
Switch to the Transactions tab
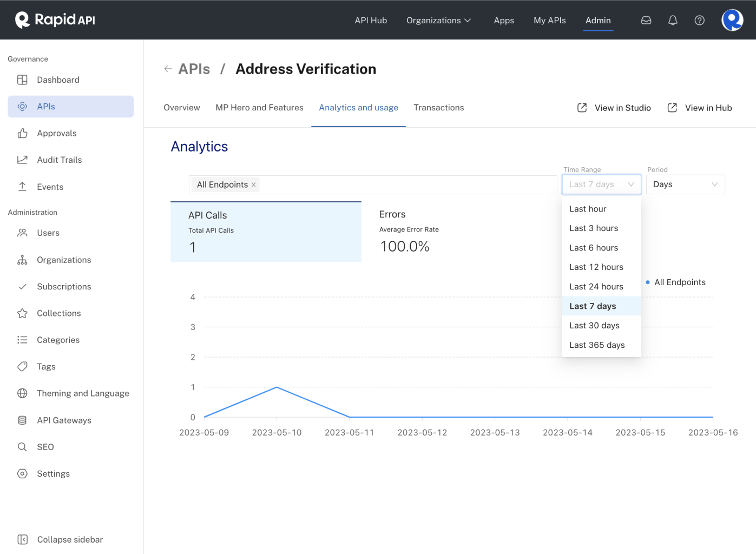(438, 108)
